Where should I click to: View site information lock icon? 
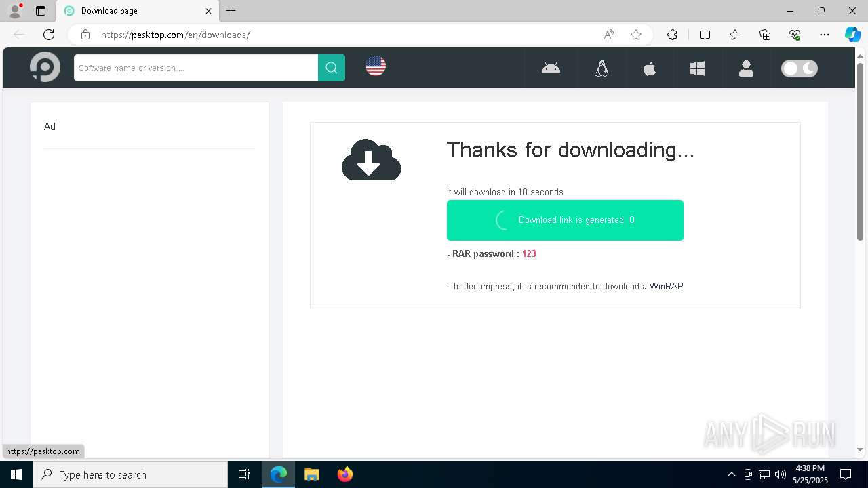(x=85, y=35)
